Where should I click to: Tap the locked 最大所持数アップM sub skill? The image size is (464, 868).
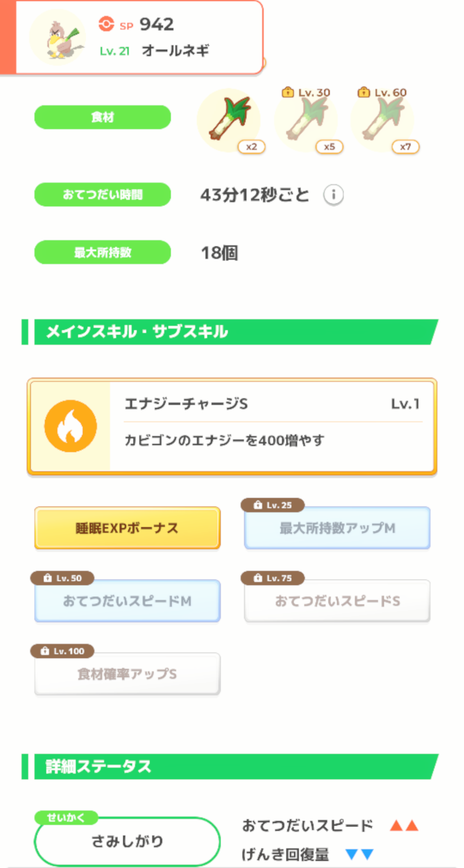tap(337, 528)
